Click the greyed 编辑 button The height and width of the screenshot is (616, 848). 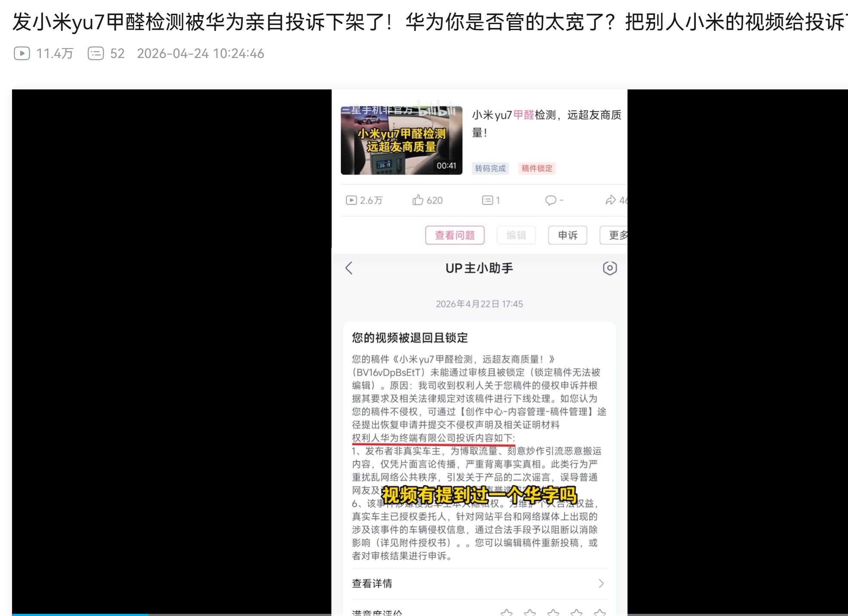[x=516, y=235]
